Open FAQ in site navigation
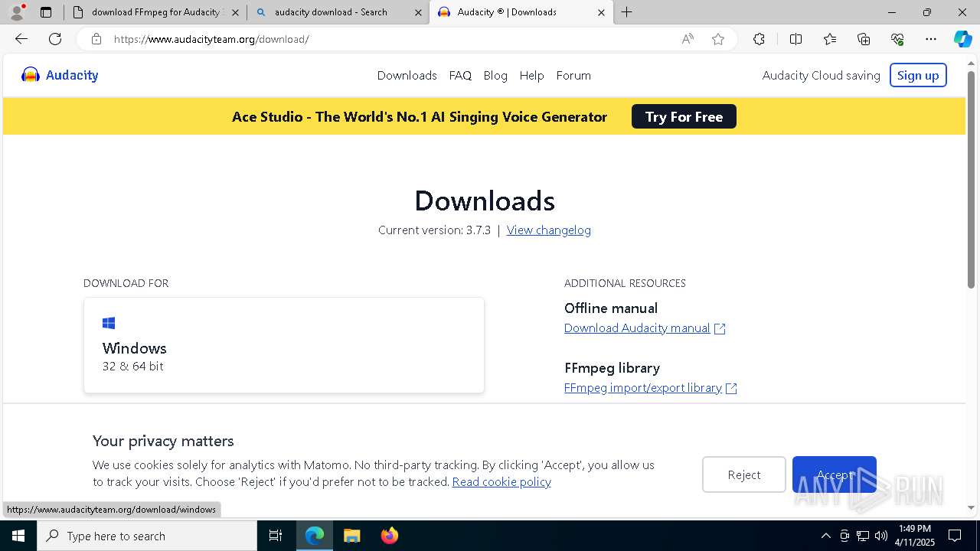This screenshot has height=551, width=980. pos(460,75)
